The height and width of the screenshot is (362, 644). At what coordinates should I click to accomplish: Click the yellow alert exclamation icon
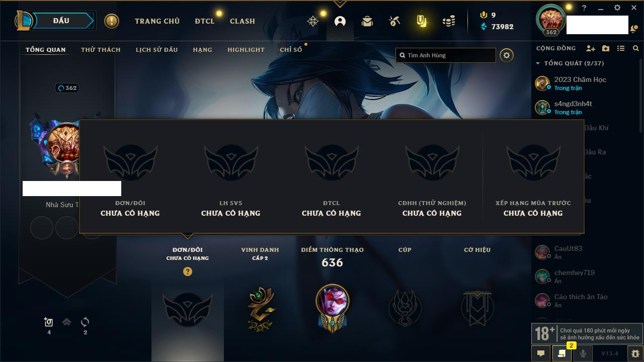pos(112,21)
